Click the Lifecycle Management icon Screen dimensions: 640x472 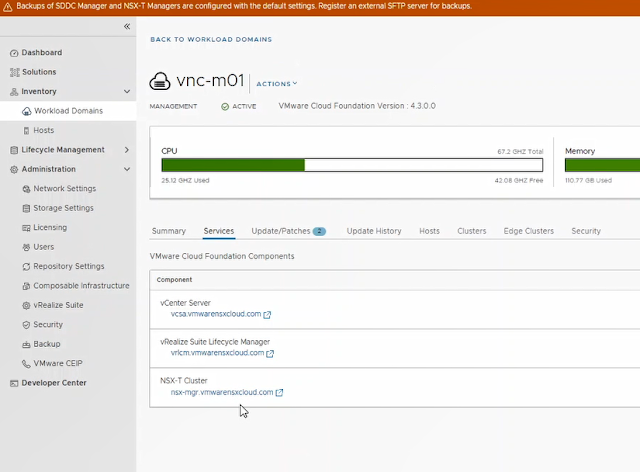click(x=14, y=150)
